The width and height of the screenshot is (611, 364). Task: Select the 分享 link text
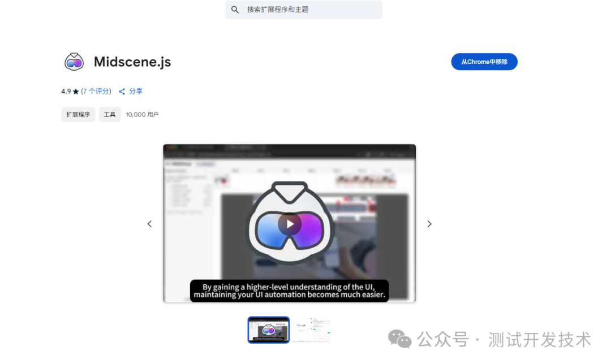point(136,91)
